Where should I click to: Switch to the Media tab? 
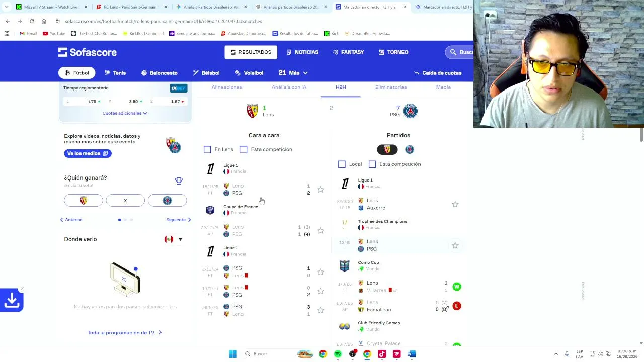[x=443, y=87]
